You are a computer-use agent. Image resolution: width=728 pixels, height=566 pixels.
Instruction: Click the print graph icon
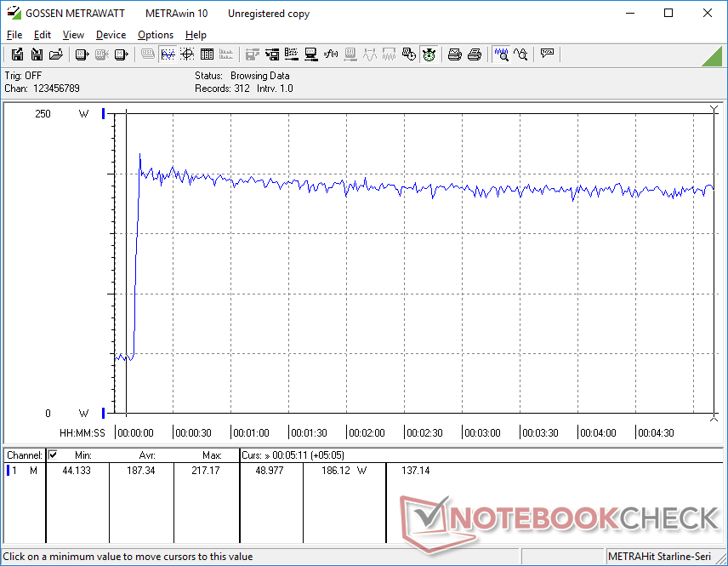point(454,54)
